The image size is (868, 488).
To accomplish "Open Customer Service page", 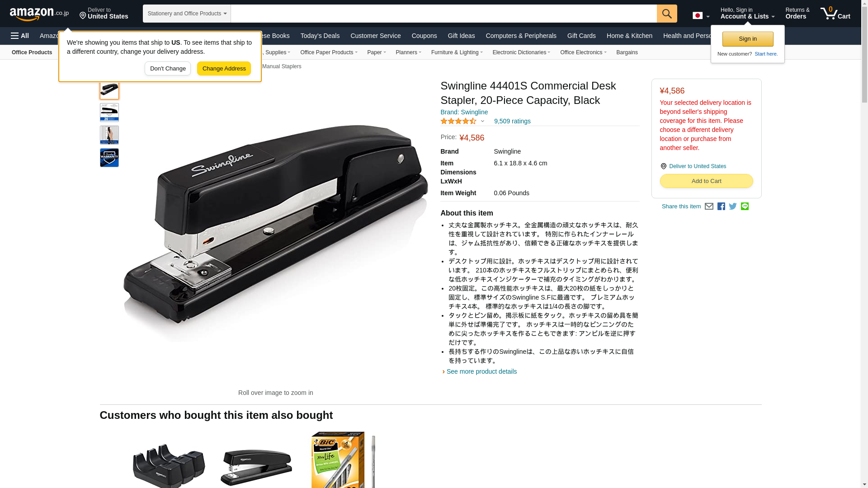I will point(375,36).
